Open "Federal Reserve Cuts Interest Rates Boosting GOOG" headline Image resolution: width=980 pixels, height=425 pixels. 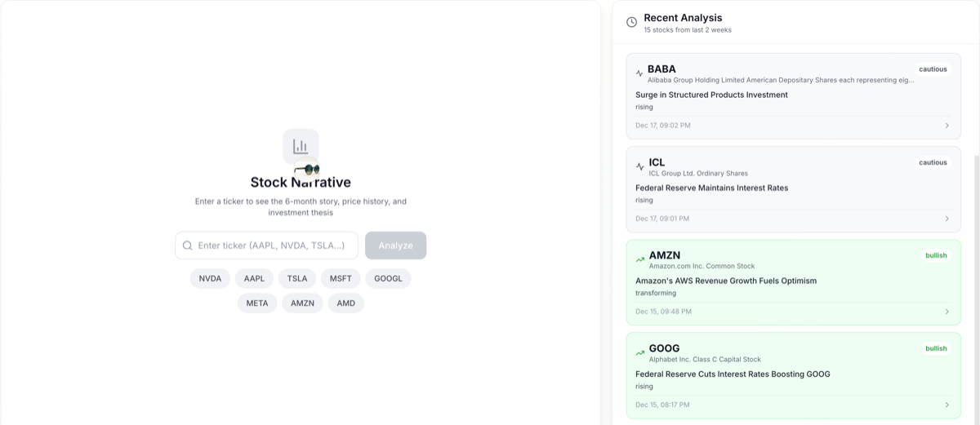[733, 374]
